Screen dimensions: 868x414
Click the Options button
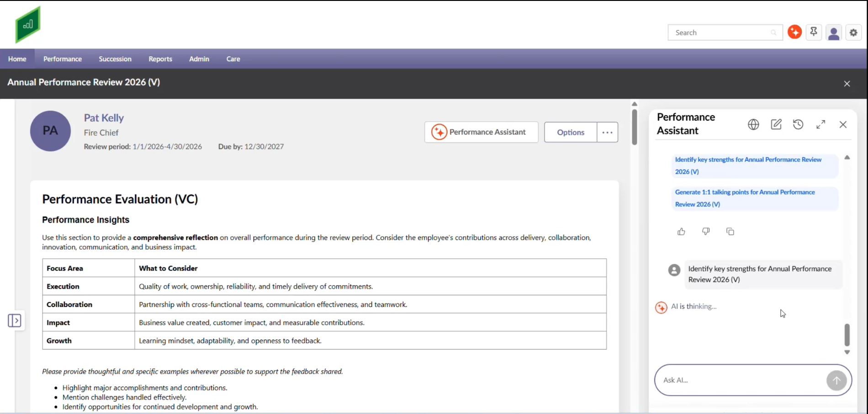571,132
